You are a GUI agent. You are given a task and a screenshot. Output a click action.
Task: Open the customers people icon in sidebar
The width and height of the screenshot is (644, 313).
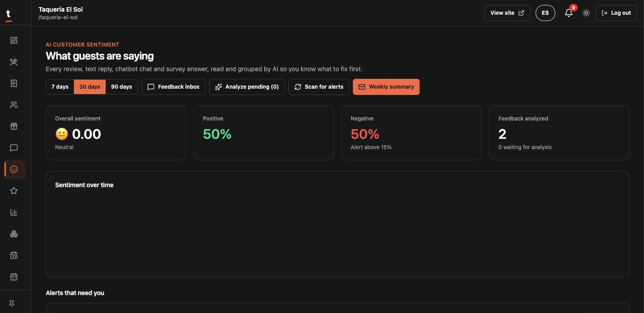click(14, 105)
